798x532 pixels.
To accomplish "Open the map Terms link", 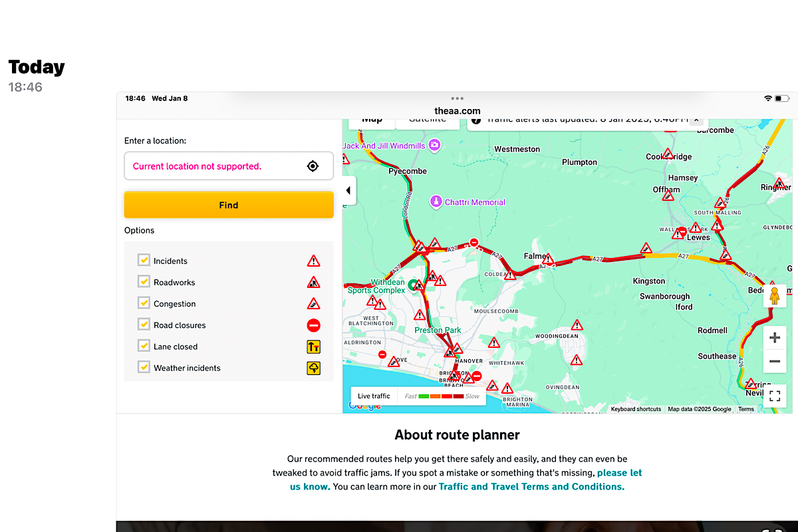I will 746,409.
